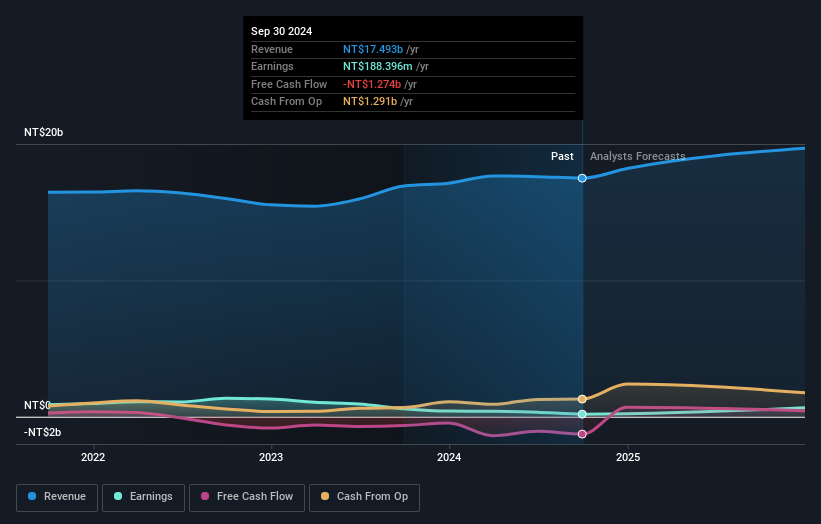Click the Earnings row label in tooltip

coord(272,66)
